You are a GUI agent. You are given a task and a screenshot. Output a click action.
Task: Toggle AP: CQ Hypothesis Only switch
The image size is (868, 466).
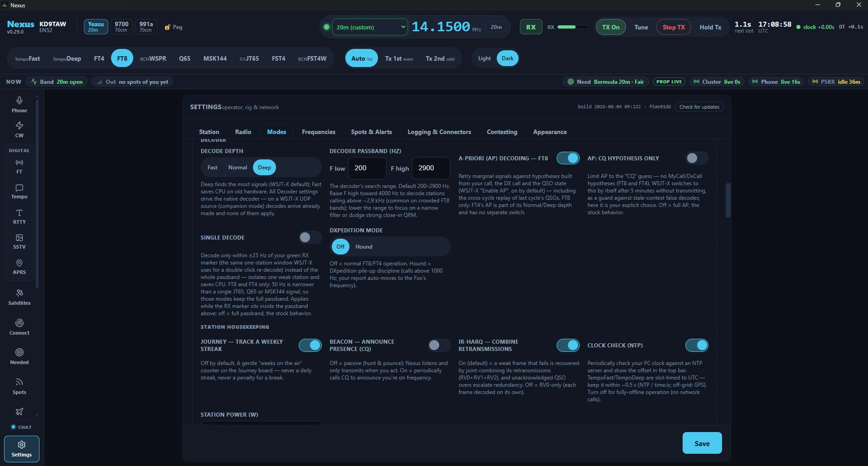[697, 158]
